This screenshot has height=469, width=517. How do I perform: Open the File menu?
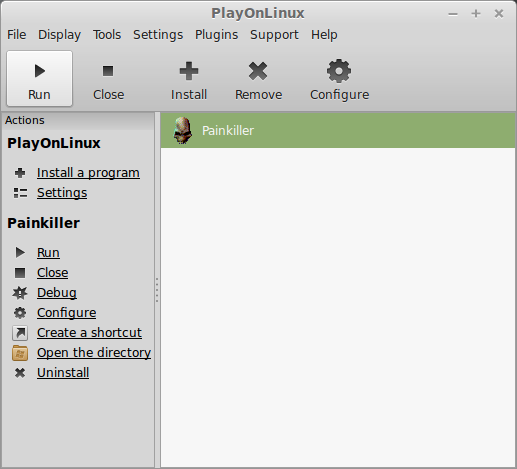pyautogui.click(x=17, y=35)
